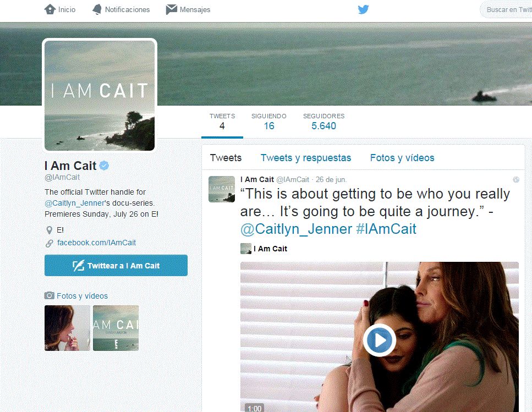Open the Fotos y vídeos tab

(x=402, y=158)
